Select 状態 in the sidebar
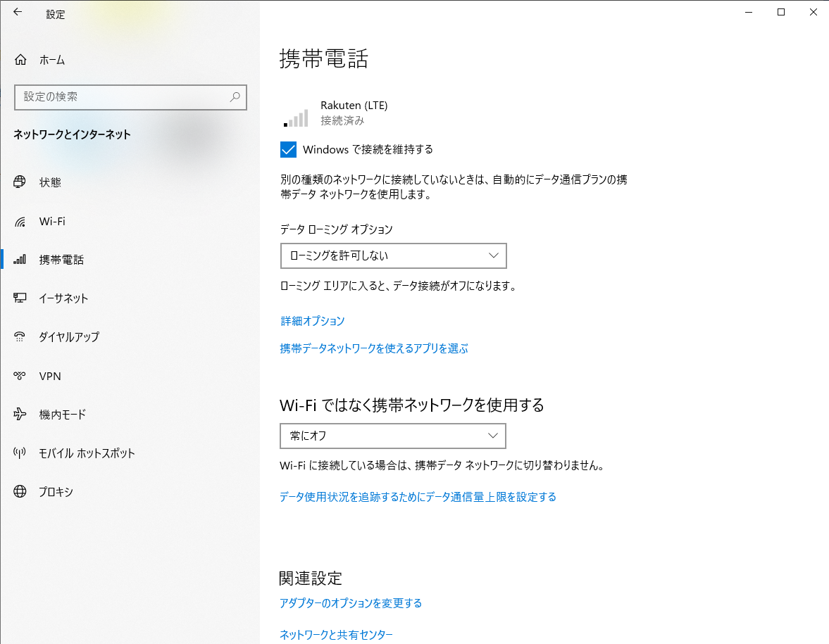 click(x=50, y=182)
